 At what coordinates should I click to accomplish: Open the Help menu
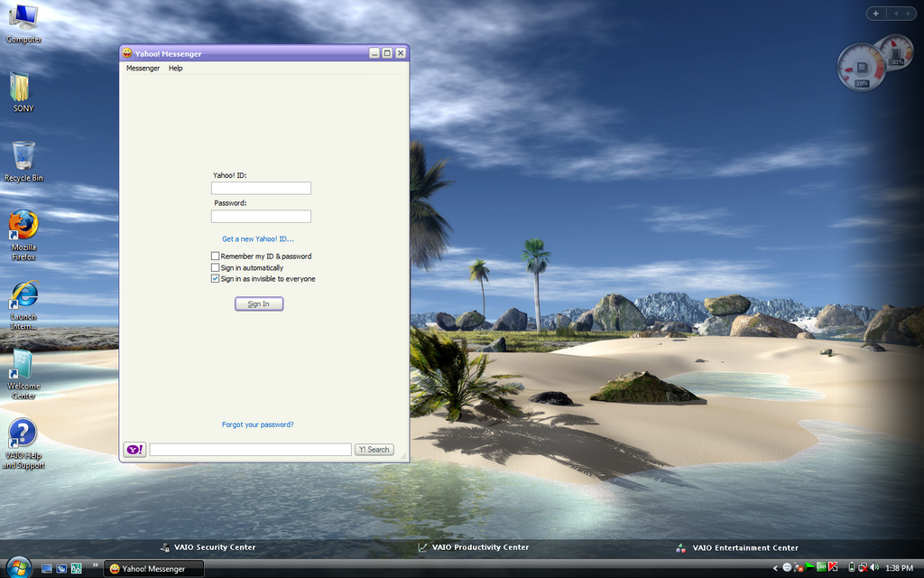click(175, 69)
